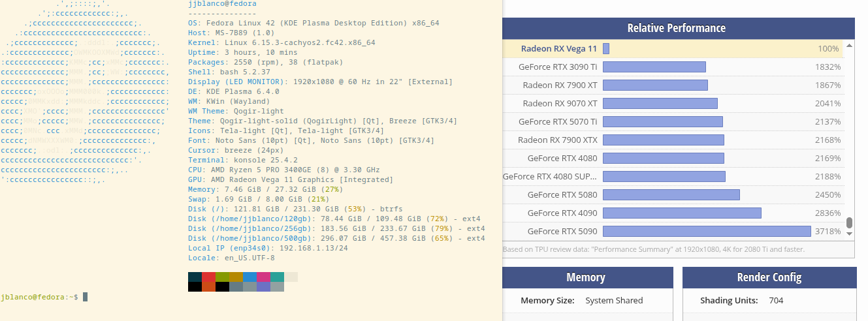Screen dimensions: 868x321
Task: Click the 'jjblanco@fedora' title line in terminal
Action: 222,4
